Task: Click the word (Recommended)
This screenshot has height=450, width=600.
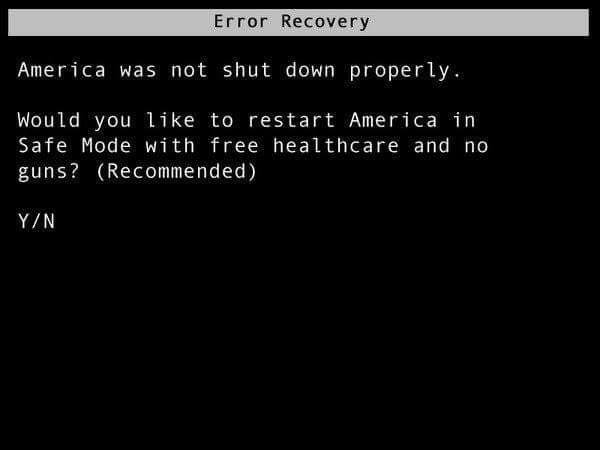Action: click(176, 171)
